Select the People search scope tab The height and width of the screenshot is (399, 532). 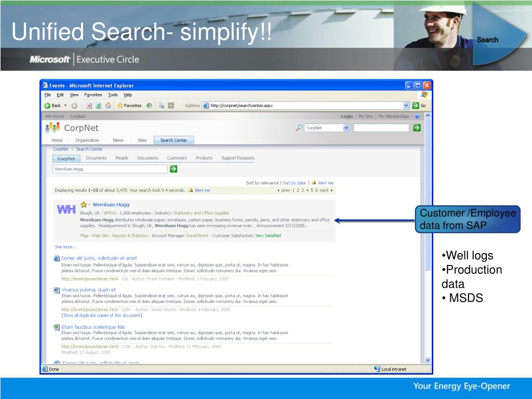122,158
